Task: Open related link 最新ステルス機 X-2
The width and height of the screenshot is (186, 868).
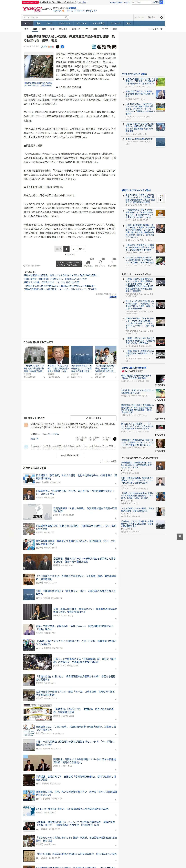Action: click(52, 282)
